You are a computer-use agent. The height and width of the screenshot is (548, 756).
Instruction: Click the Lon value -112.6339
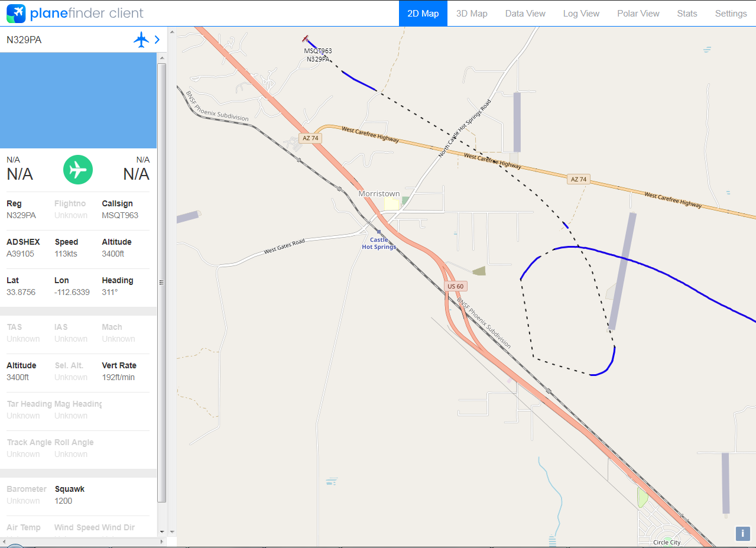pyautogui.click(x=72, y=292)
